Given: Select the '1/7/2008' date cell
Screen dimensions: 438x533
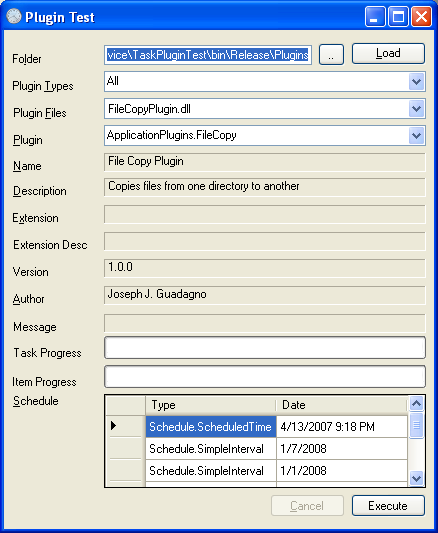Looking at the screenshot, I should pos(342,449).
